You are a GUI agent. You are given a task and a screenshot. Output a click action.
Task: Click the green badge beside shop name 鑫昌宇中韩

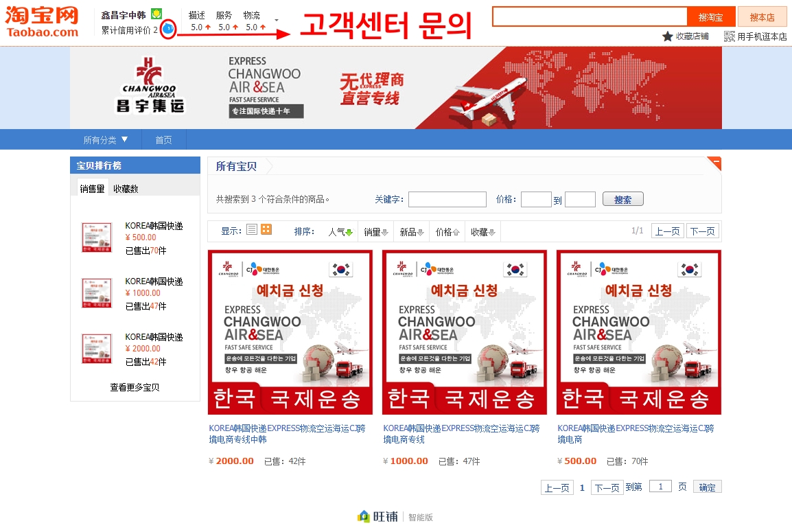156,14
